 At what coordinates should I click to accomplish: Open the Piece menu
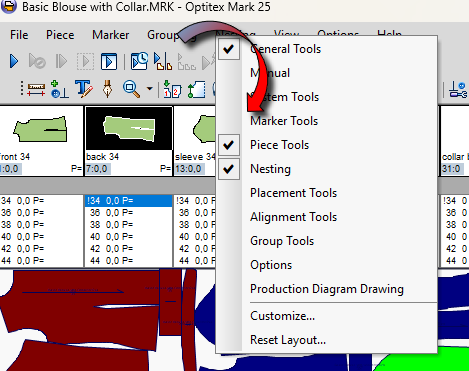pos(60,35)
